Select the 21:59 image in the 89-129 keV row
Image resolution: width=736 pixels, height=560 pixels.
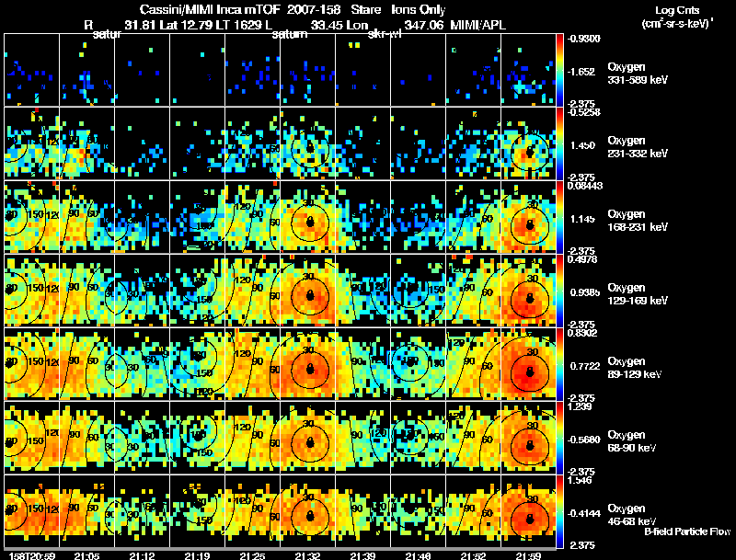coord(528,364)
